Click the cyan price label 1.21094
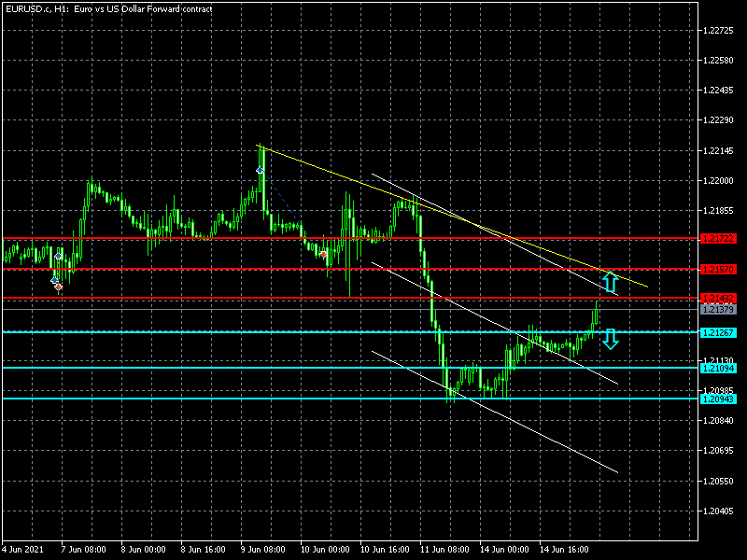Viewport: 747px width, 560px height. point(718,368)
